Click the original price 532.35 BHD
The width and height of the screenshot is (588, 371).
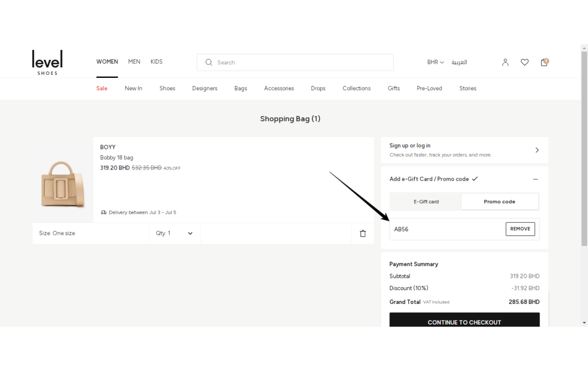coord(146,168)
